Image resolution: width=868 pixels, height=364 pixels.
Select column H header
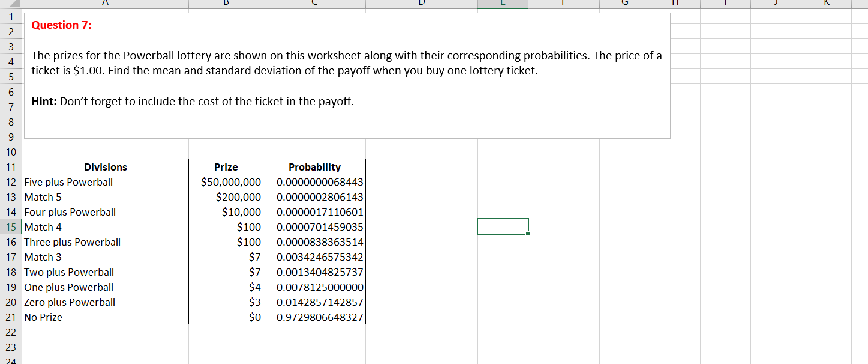click(675, 4)
